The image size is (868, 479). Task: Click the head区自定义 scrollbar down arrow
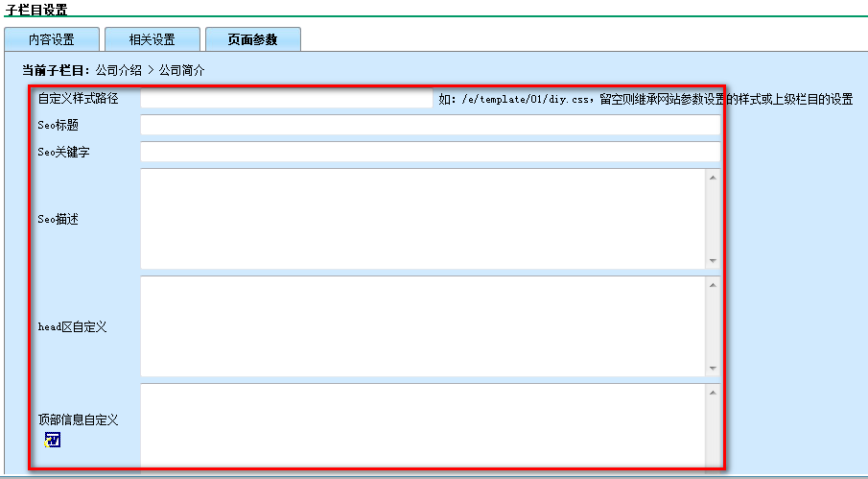tap(713, 368)
